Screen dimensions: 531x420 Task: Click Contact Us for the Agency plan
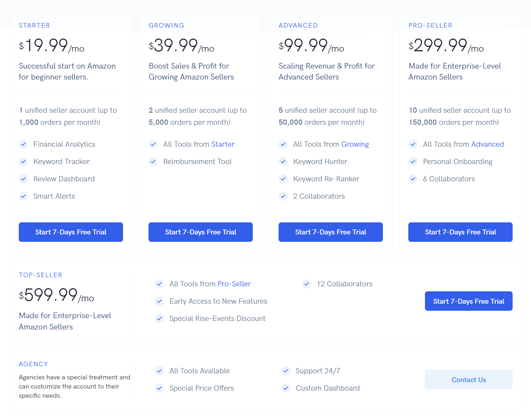pyautogui.click(x=468, y=379)
